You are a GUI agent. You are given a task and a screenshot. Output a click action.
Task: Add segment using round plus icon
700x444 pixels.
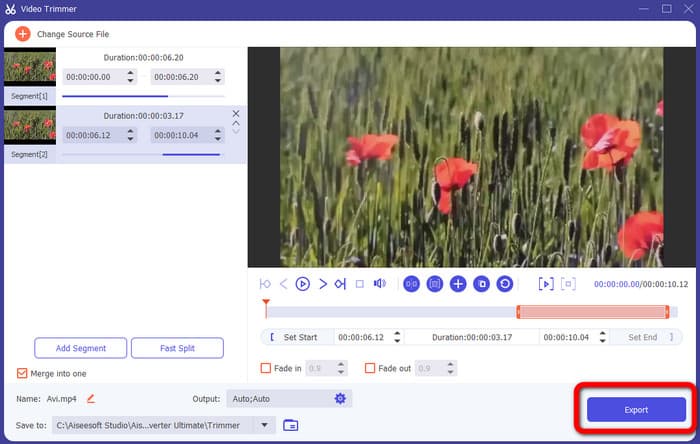click(x=458, y=284)
